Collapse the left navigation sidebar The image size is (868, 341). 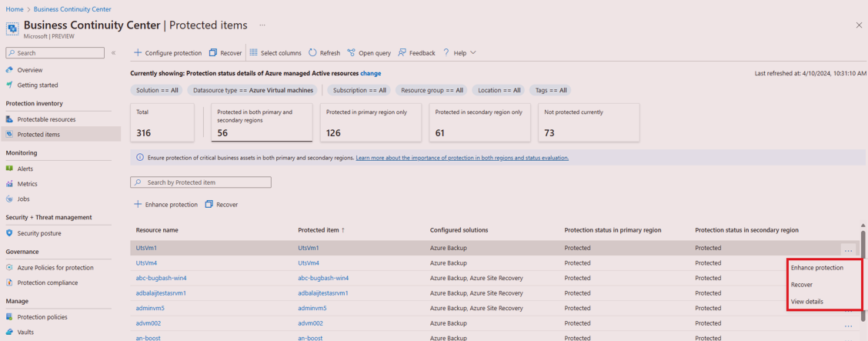(x=114, y=53)
